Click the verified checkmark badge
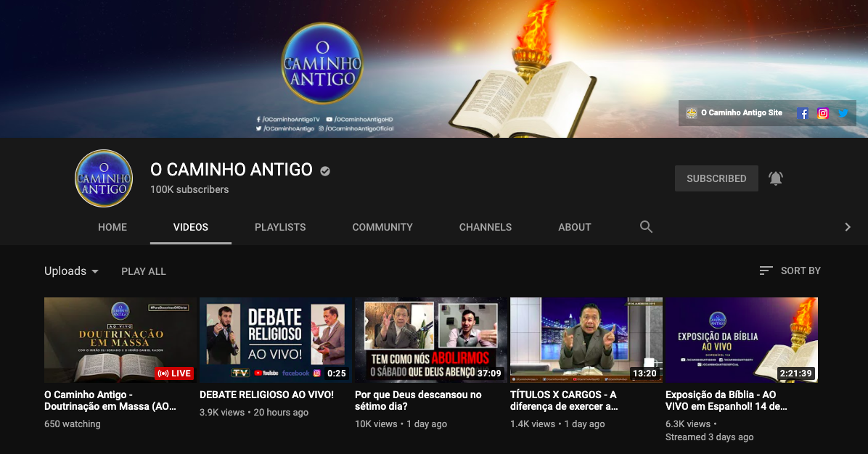 [x=325, y=171]
